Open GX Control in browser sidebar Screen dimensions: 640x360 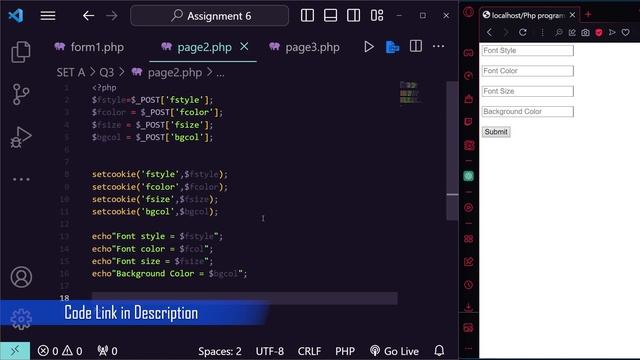pyautogui.click(x=469, y=76)
